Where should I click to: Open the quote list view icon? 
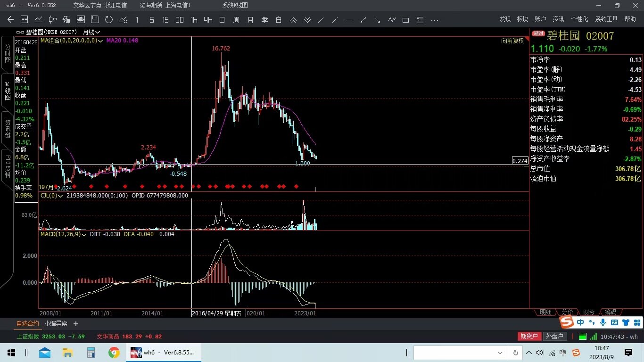(x=25, y=20)
